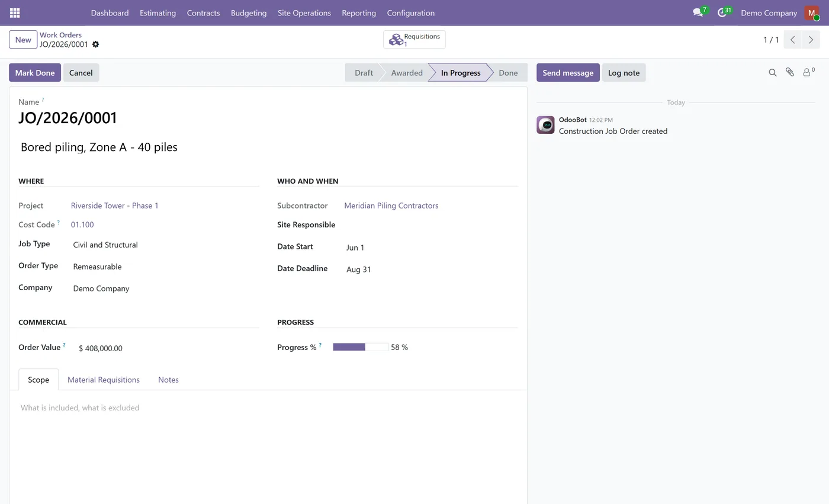
Task: Open the Job Type dropdown
Action: click(165, 245)
